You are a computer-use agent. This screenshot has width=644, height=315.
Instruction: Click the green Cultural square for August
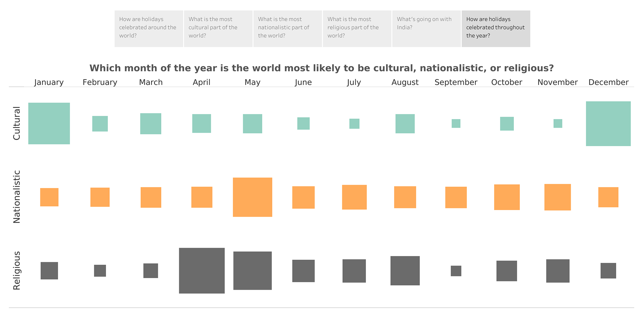(x=405, y=124)
